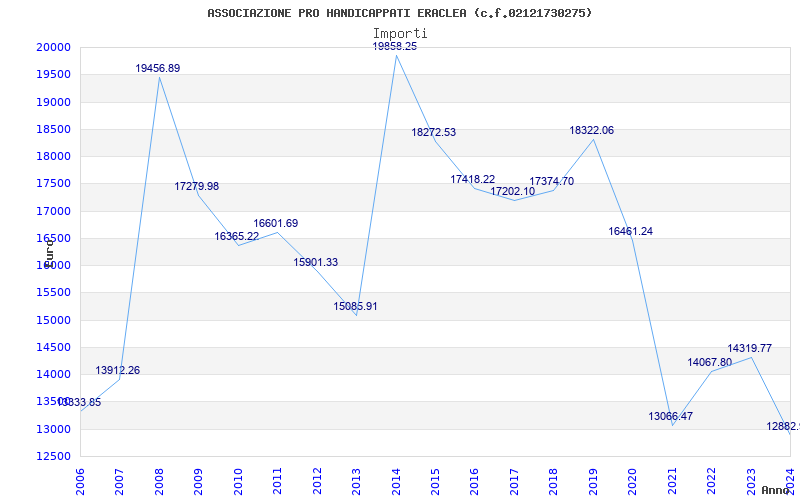Click y-axis value 18000
Screen dimensions: 800x500
pyautogui.click(x=53, y=157)
